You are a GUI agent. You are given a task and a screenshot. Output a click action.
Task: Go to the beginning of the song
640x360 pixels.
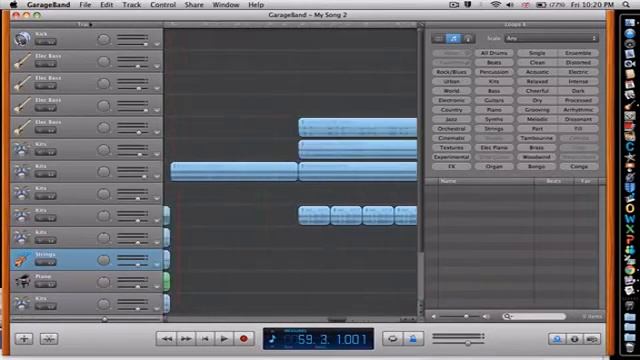205,339
